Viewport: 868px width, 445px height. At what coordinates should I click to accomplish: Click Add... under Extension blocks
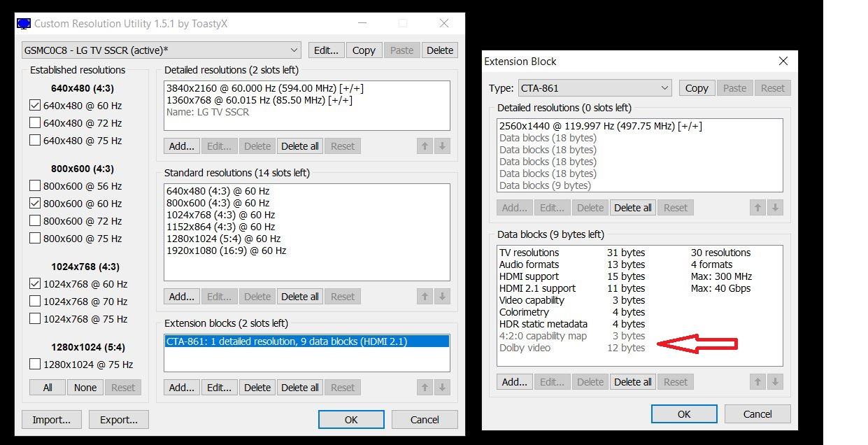pyautogui.click(x=182, y=388)
